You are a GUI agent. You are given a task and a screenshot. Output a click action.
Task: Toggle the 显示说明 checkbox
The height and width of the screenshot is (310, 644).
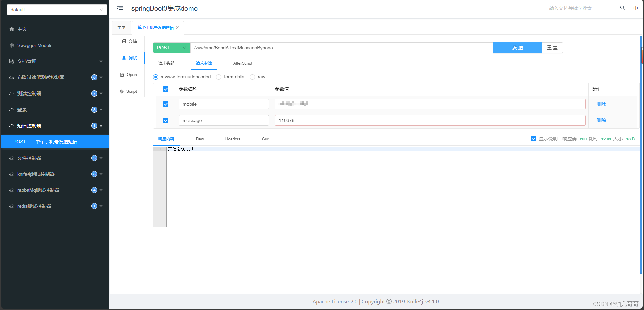tap(534, 139)
